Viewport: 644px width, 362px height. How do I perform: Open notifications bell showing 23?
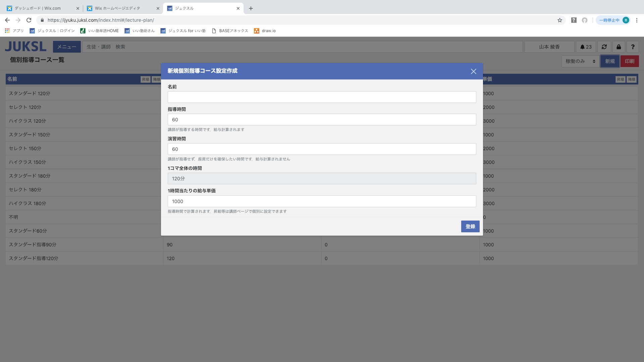tap(586, 47)
